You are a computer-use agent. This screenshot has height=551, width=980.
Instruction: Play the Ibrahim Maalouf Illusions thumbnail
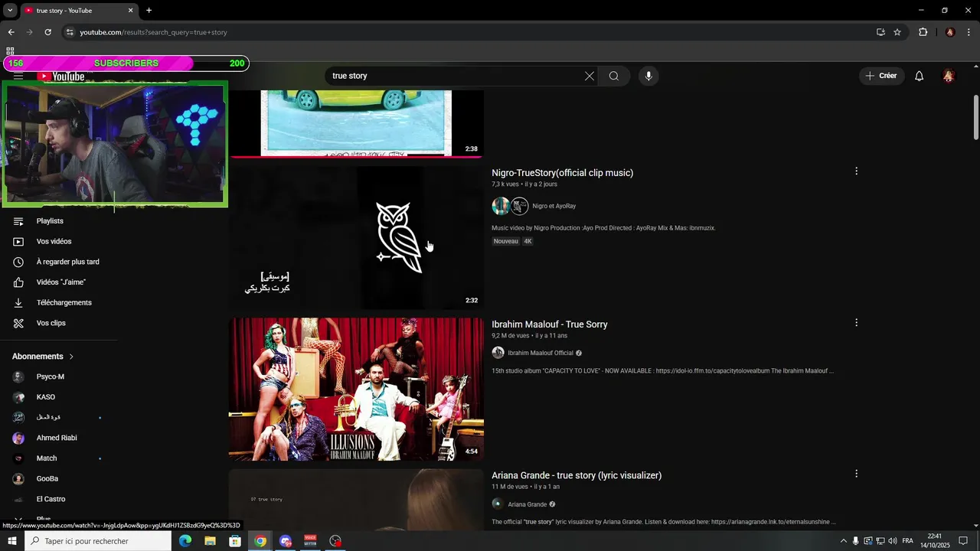point(356,390)
